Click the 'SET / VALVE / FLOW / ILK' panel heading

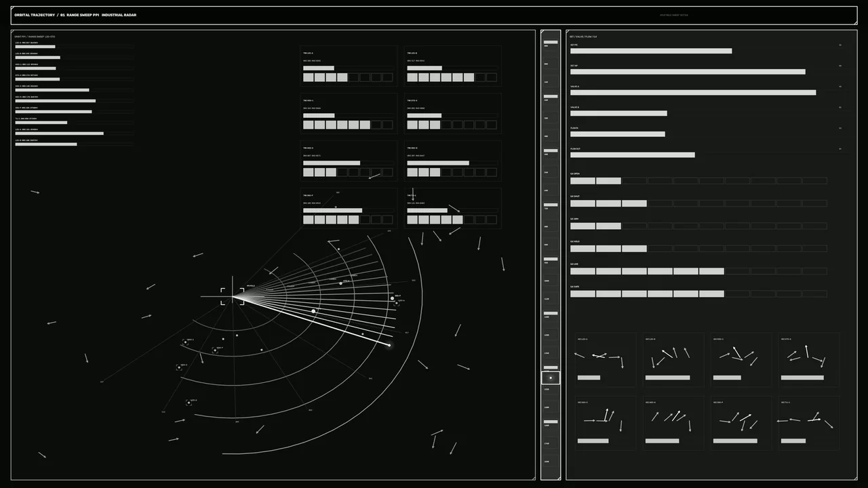[583, 37]
